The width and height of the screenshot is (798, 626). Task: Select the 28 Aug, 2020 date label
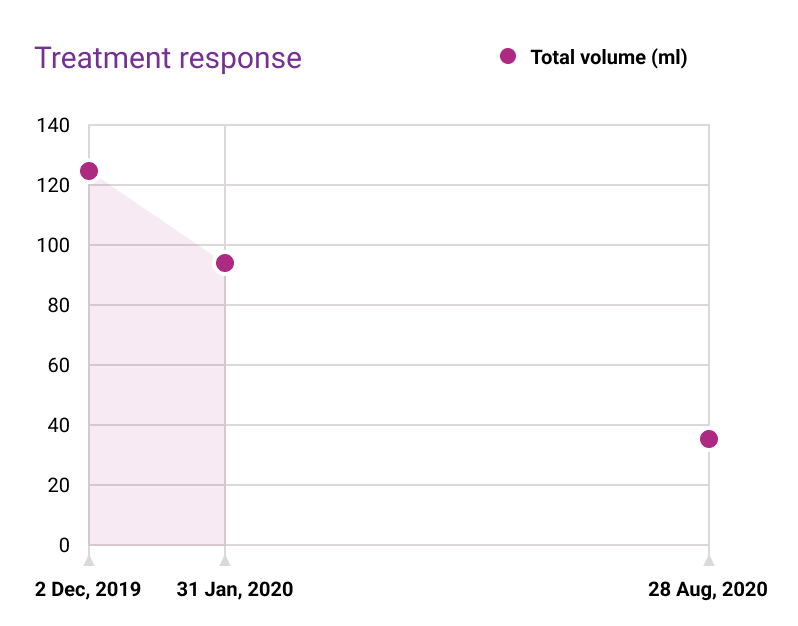point(708,589)
